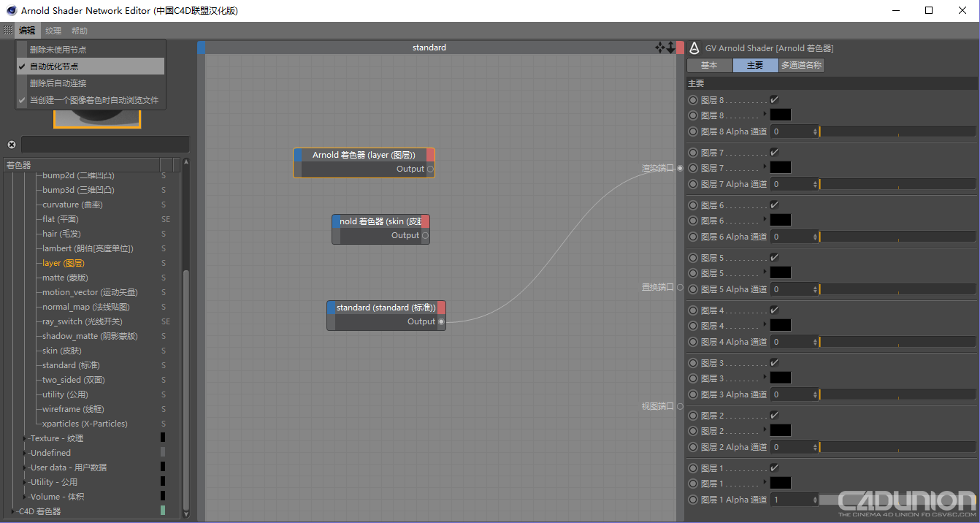Click the 着色器 column header
Viewport: 980px width, 523px height.
tap(82, 165)
